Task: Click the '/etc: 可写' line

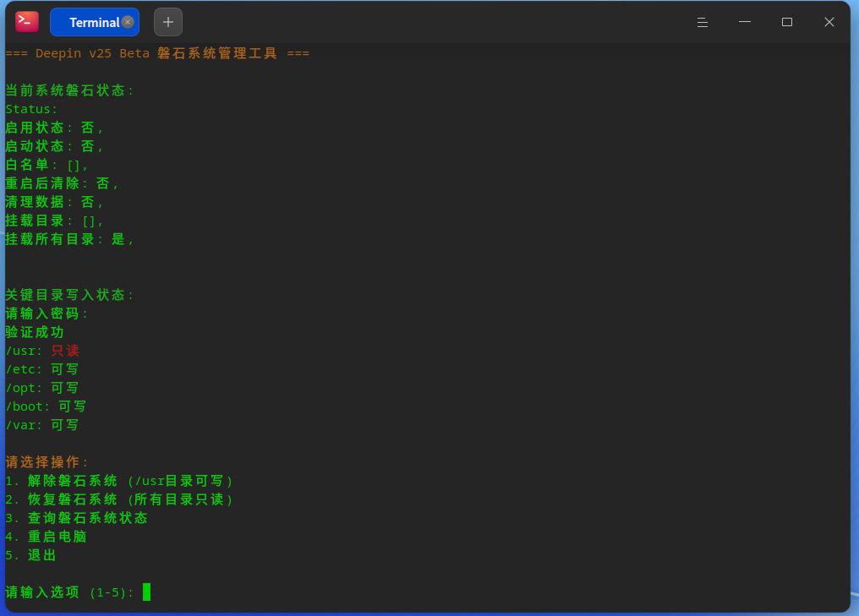Action: click(x=42, y=369)
